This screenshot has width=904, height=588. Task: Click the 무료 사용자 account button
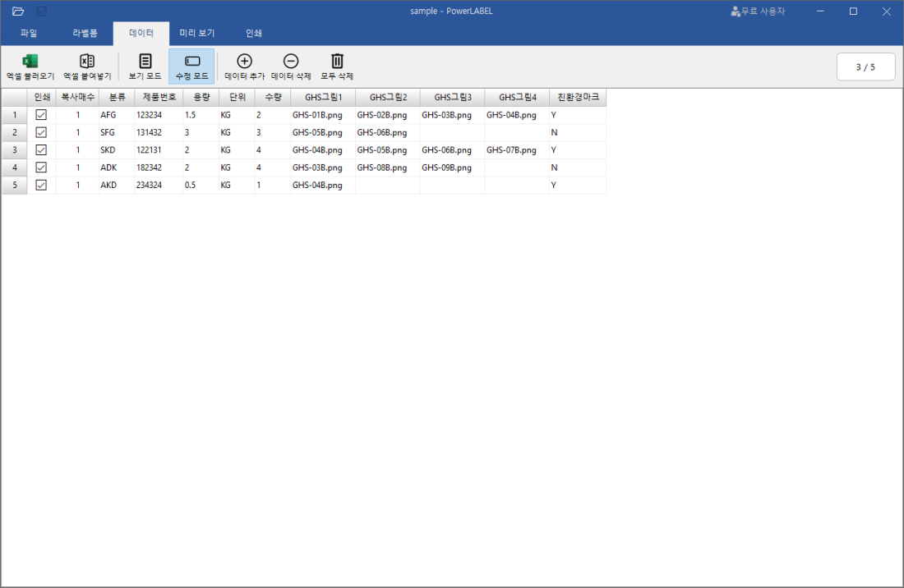[x=758, y=11]
